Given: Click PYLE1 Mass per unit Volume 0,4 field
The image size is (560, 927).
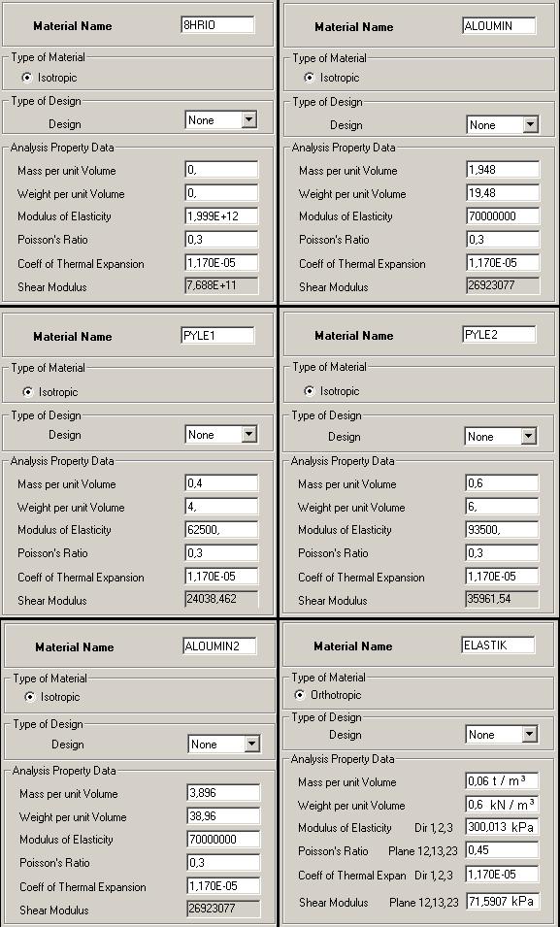Looking at the screenshot, I should [x=221, y=483].
